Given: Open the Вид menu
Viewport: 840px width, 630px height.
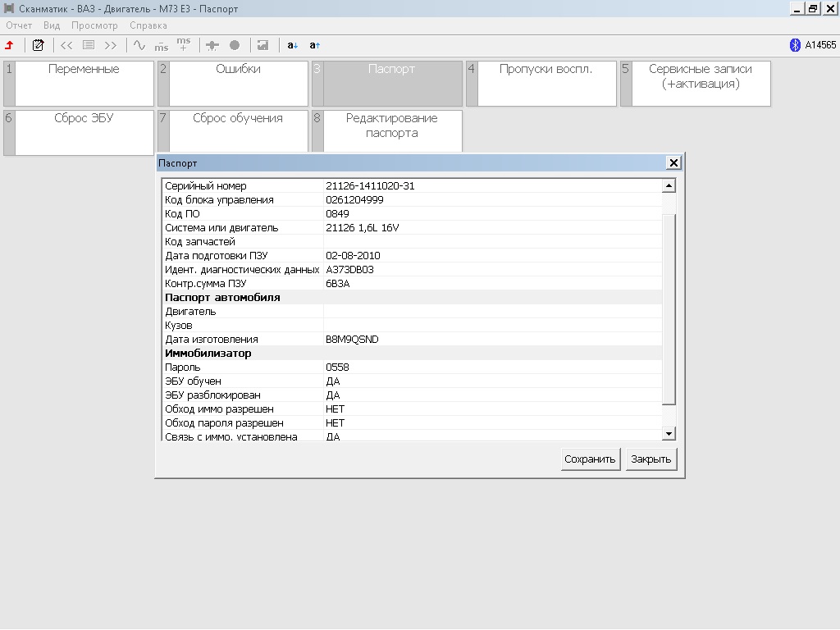Looking at the screenshot, I should pos(52,25).
